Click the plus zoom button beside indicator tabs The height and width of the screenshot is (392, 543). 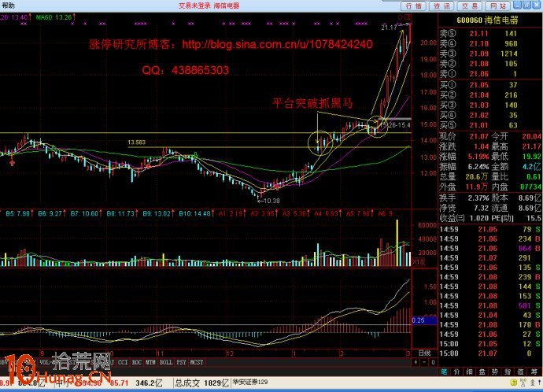[x=416, y=362]
